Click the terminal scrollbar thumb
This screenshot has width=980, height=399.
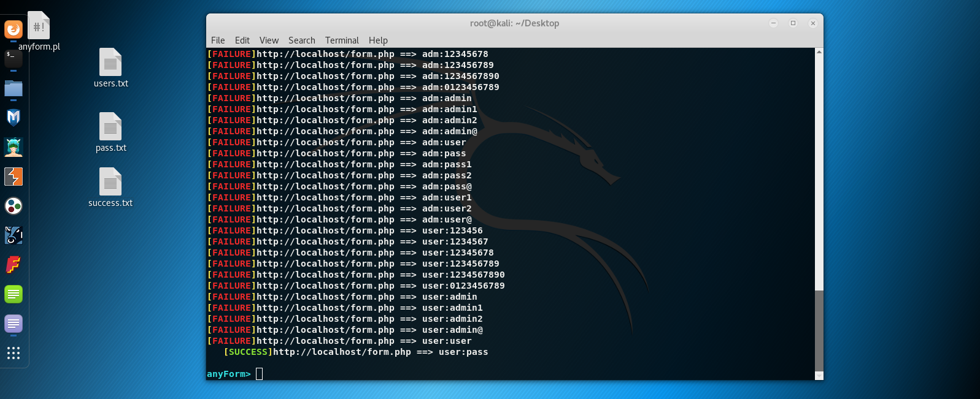click(819, 330)
